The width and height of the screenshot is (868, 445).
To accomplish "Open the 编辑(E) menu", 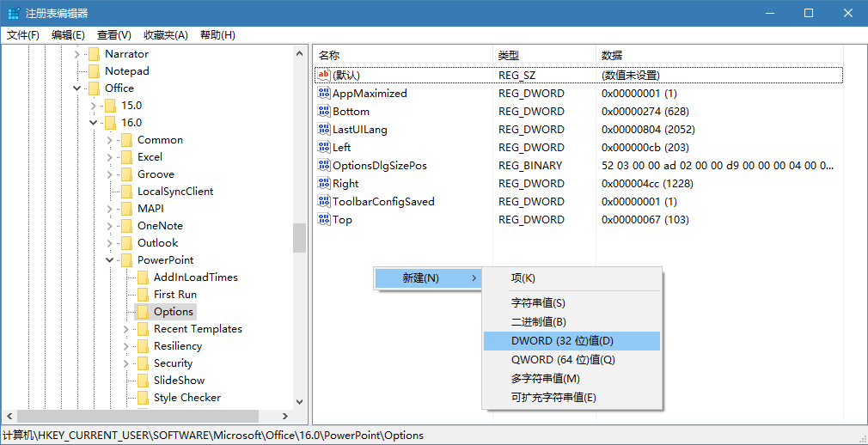I will coord(68,35).
